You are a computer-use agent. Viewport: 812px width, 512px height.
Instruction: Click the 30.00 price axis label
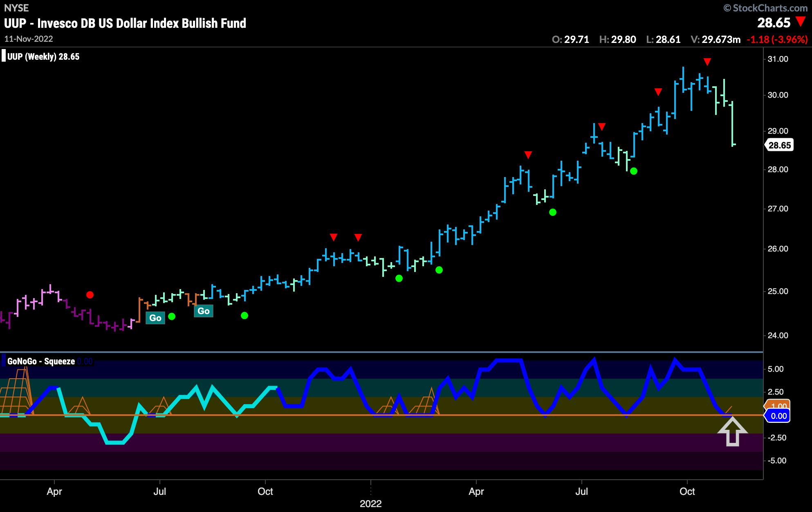coord(778,95)
